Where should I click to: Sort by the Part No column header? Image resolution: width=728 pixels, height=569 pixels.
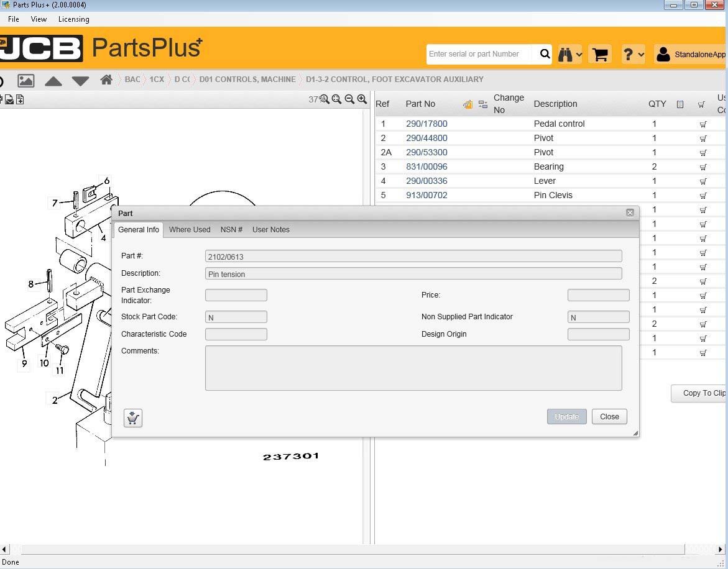pyautogui.click(x=420, y=104)
